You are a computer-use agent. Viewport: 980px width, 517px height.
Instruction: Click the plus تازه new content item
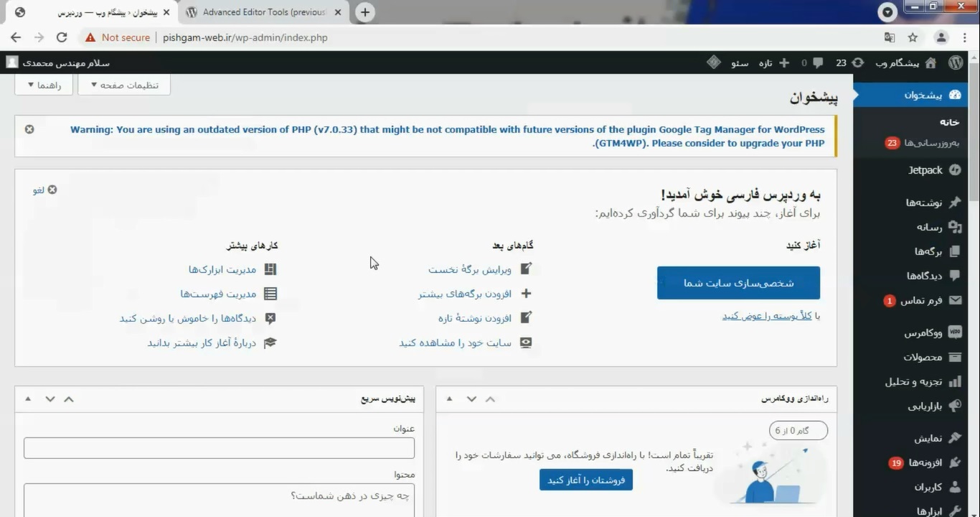coord(774,62)
